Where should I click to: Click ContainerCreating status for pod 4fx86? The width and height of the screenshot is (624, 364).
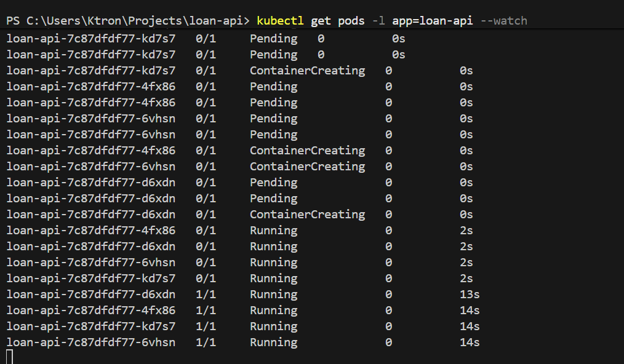pyautogui.click(x=307, y=151)
